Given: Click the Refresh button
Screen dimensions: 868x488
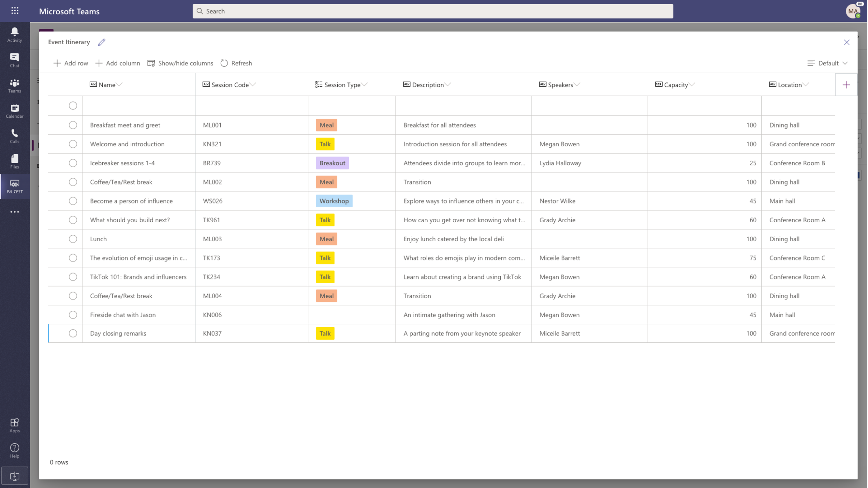Looking at the screenshot, I should coord(236,63).
